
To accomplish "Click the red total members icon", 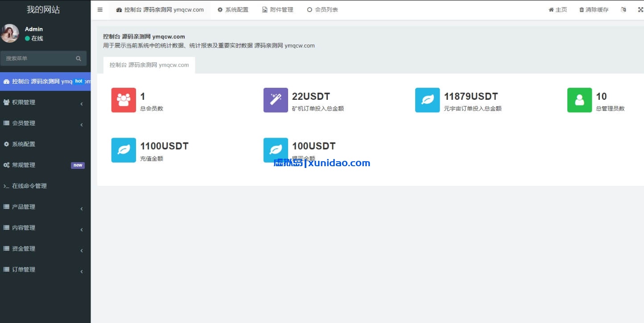I will pyautogui.click(x=124, y=100).
